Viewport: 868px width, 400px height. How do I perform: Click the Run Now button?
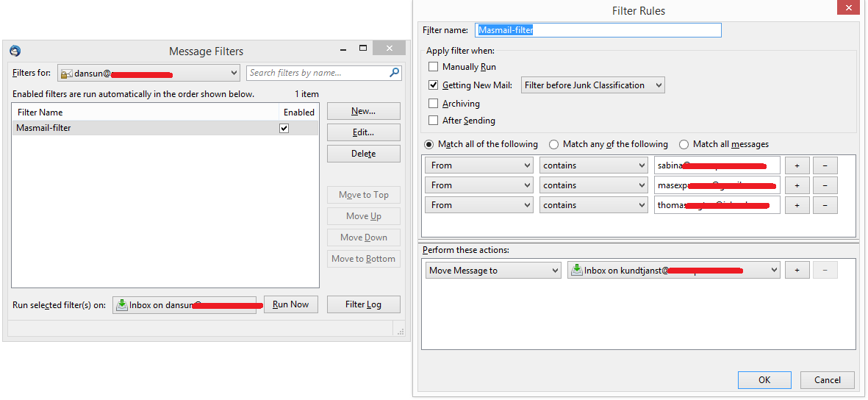coord(290,304)
